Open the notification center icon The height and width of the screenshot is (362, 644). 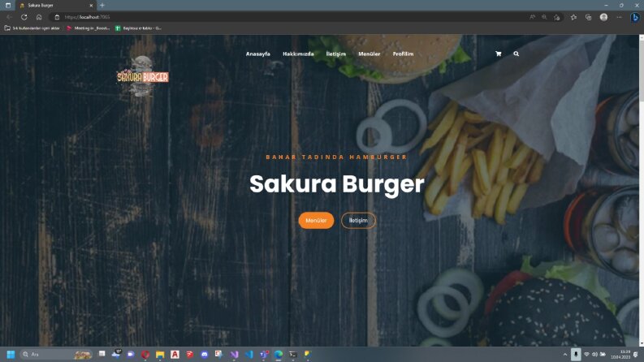pyautogui.click(x=636, y=355)
